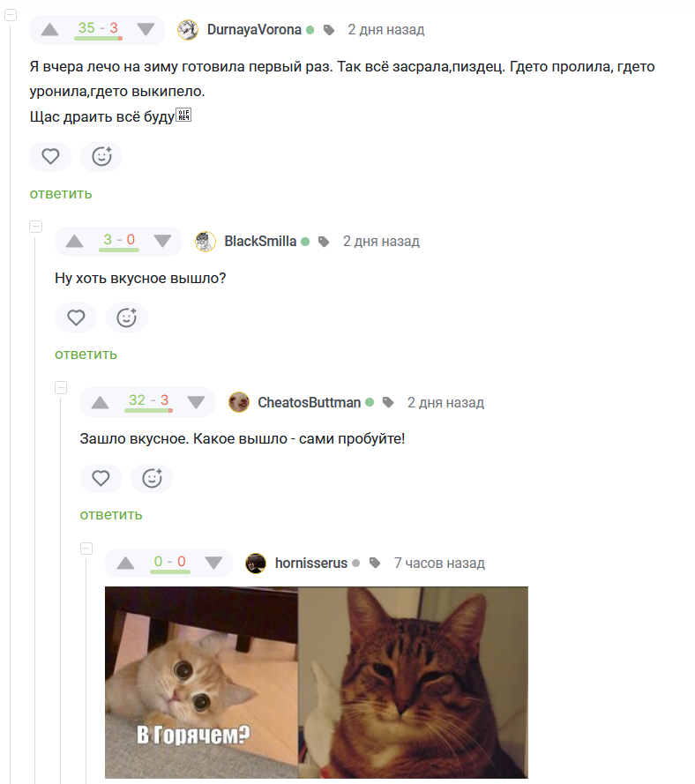Upvote BlackSmilla's comment
The height and width of the screenshot is (784, 695).
pos(75,241)
